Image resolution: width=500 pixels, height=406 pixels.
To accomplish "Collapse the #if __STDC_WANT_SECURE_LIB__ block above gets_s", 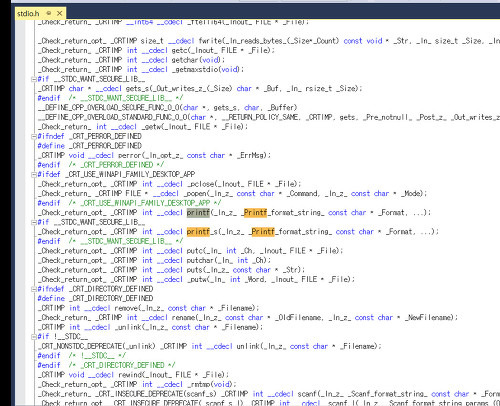I will pyautogui.click(x=34, y=79).
